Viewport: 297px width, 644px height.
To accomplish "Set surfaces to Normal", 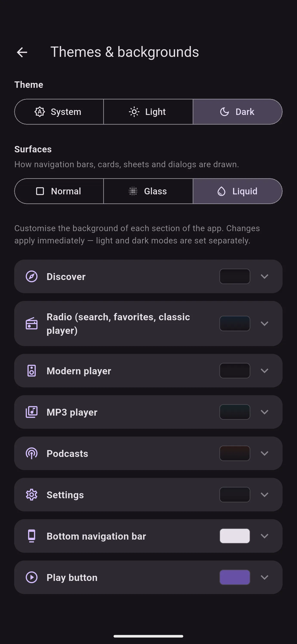I will (59, 191).
